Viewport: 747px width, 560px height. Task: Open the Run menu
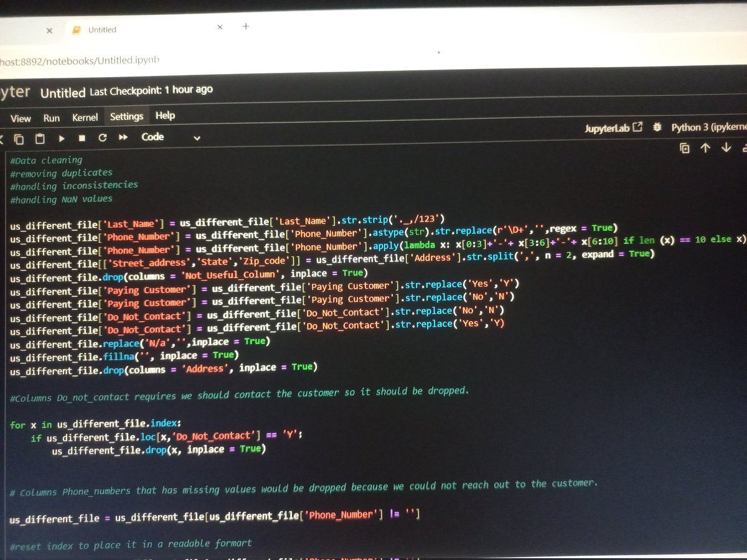52,118
